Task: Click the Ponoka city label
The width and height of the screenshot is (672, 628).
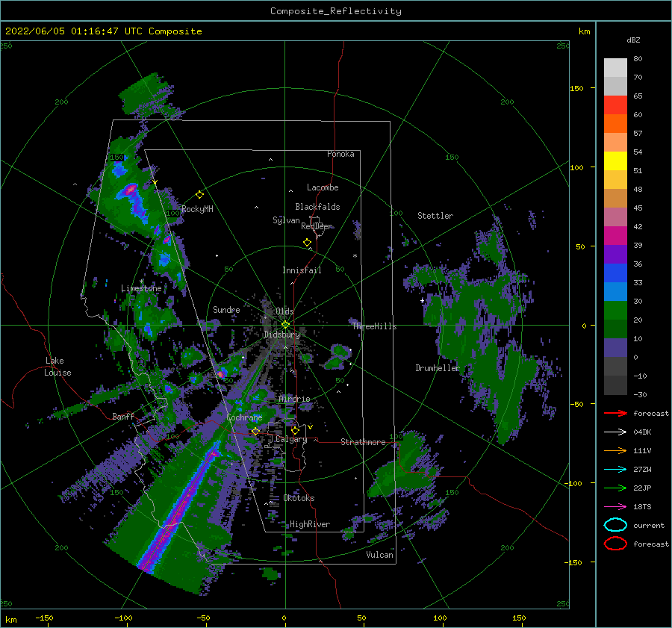Action: [340, 154]
